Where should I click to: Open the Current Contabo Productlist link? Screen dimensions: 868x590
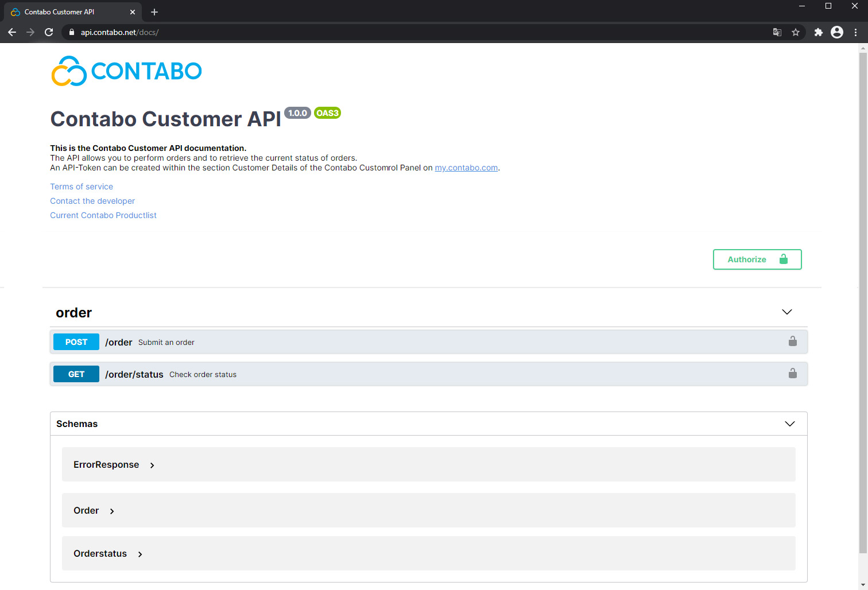(x=103, y=215)
